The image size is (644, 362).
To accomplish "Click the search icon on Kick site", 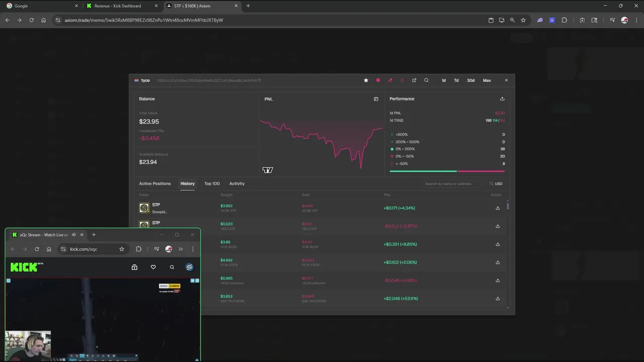I will 172,267.
